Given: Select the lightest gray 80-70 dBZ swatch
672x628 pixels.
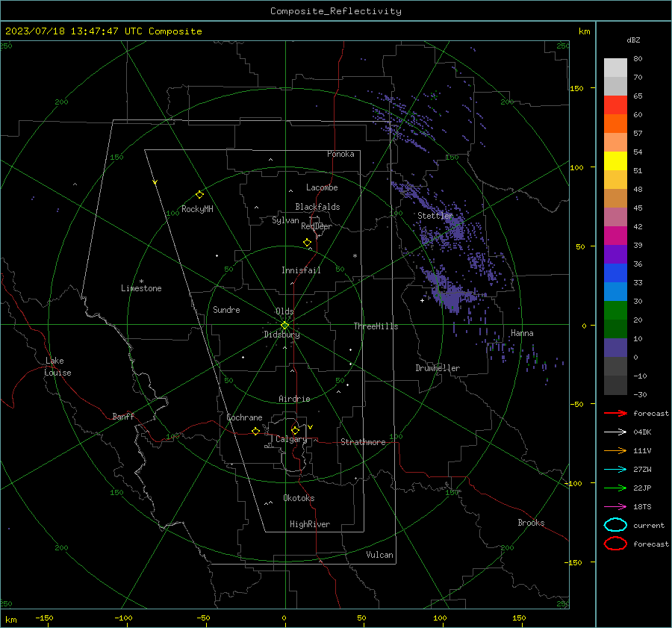Looking at the screenshot, I should 615,68.
